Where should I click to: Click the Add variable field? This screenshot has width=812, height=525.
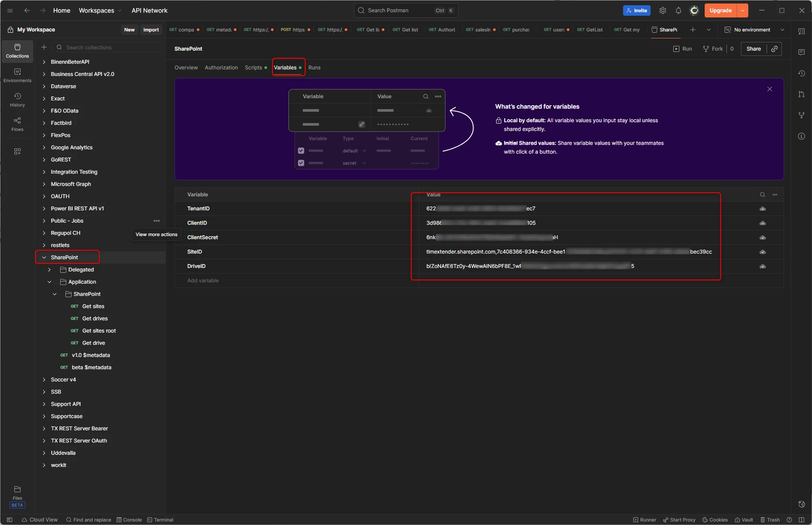(x=203, y=281)
